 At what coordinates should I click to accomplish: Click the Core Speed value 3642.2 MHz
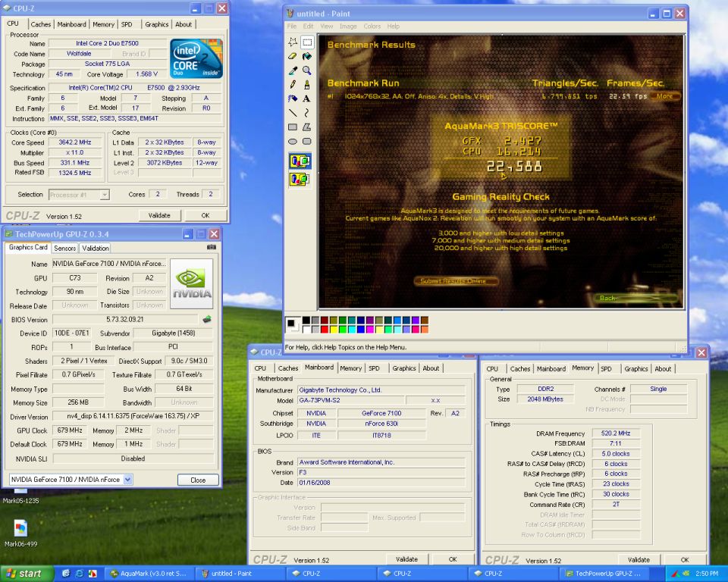[x=75, y=142]
